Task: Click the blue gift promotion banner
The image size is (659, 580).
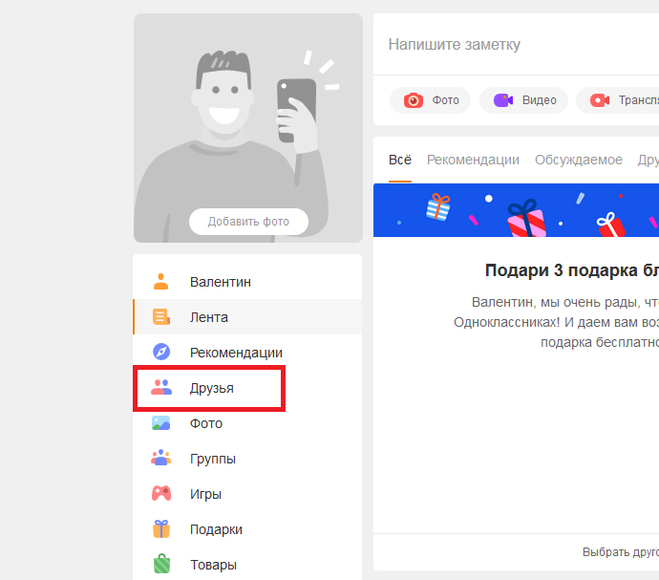Action: (x=516, y=210)
